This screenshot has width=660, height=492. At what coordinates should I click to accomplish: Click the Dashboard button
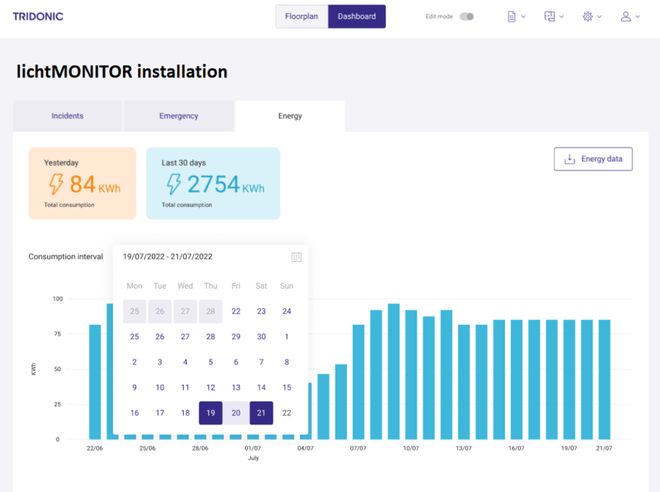pyautogui.click(x=356, y=17)
